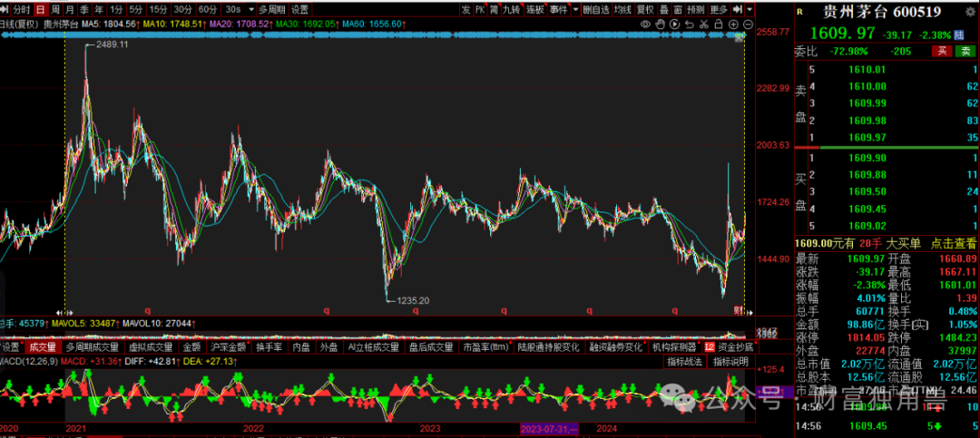The image size is (980, 438).
Task: Toggle the padlock lock icon
Action: pyautogui.click(x=718, y=24)
